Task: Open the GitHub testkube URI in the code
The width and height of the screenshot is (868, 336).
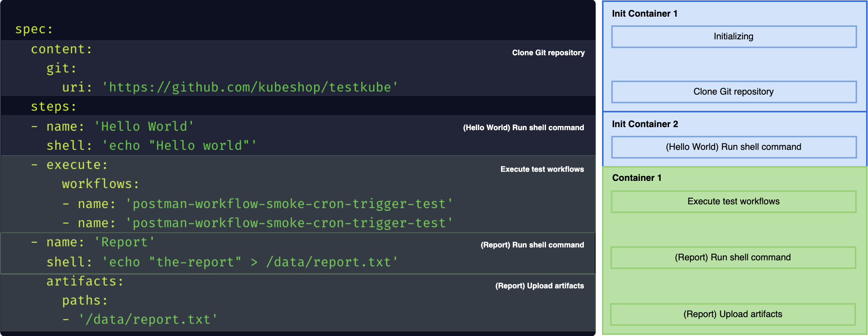Action: [250, 87]
